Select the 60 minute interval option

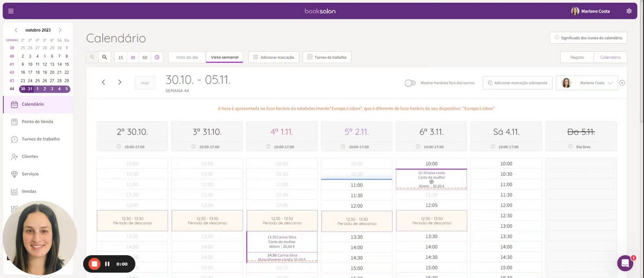point(145,57)
